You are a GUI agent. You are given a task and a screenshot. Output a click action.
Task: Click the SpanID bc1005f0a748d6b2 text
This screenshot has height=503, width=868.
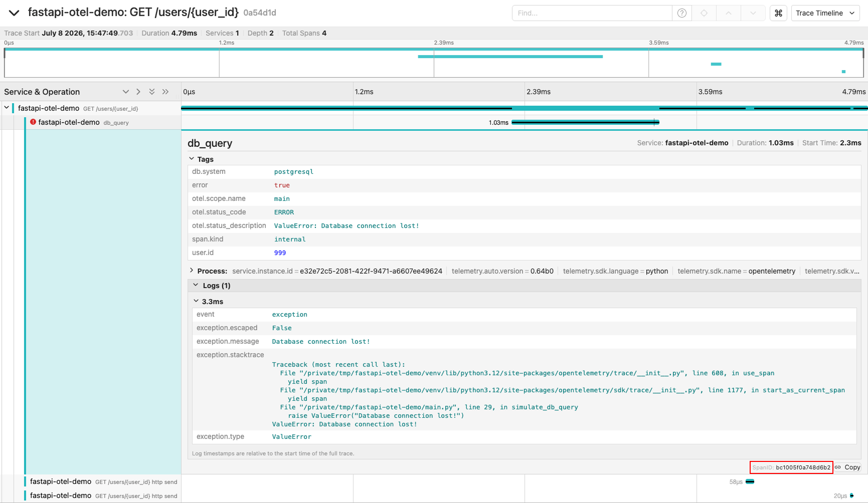tap(791, 467)
